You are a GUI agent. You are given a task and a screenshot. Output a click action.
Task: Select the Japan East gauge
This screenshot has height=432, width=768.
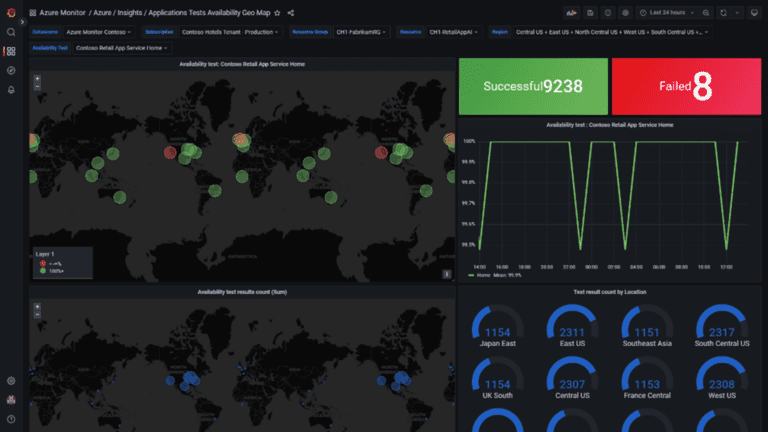(497, 326)
